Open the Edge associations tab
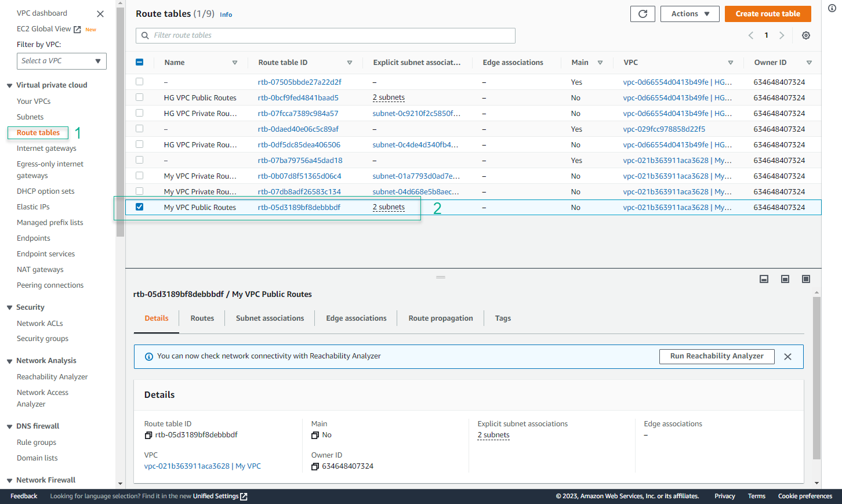 click(357, 318)
